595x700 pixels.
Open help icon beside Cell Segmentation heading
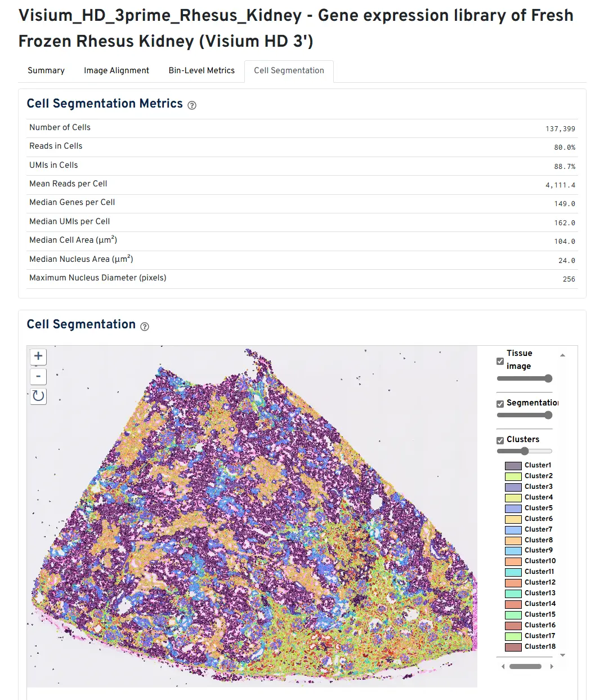(145, 327)
